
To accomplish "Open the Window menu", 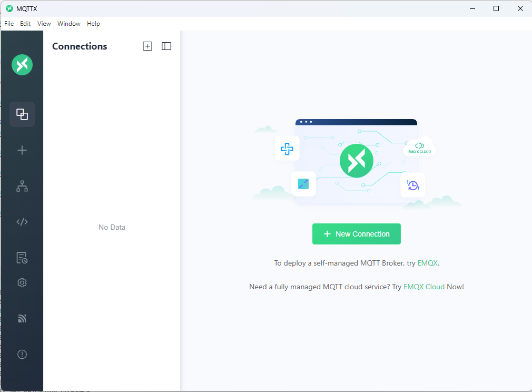I will click(x=69, y=24).
